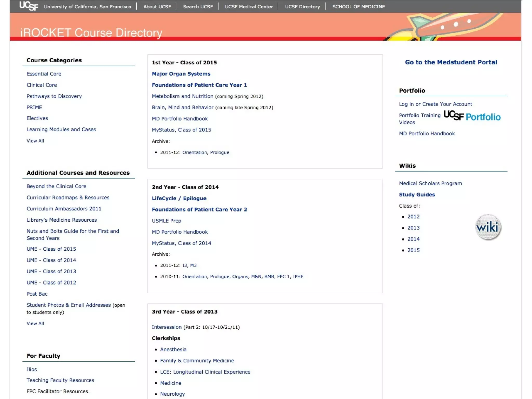This screenshot has width=532, height=399.
Task: Click View All under Course Categories
Action: point(35,141)
